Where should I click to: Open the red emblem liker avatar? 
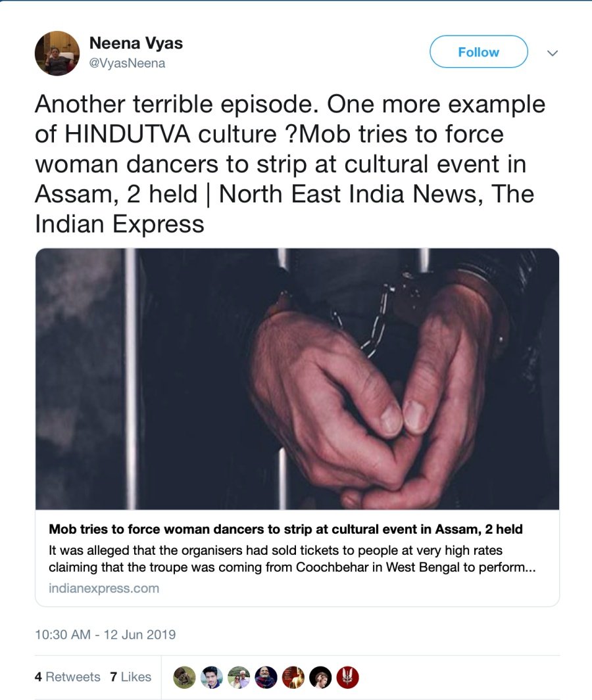point(347,677)
